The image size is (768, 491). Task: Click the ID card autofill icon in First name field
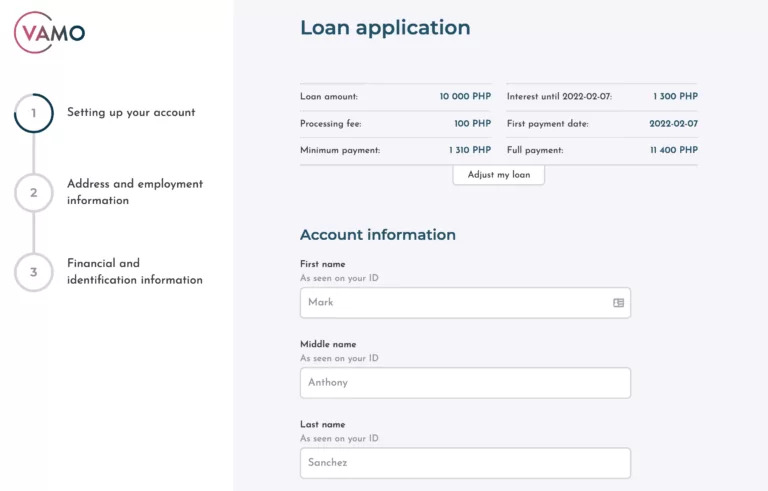[x=619, y=303]
